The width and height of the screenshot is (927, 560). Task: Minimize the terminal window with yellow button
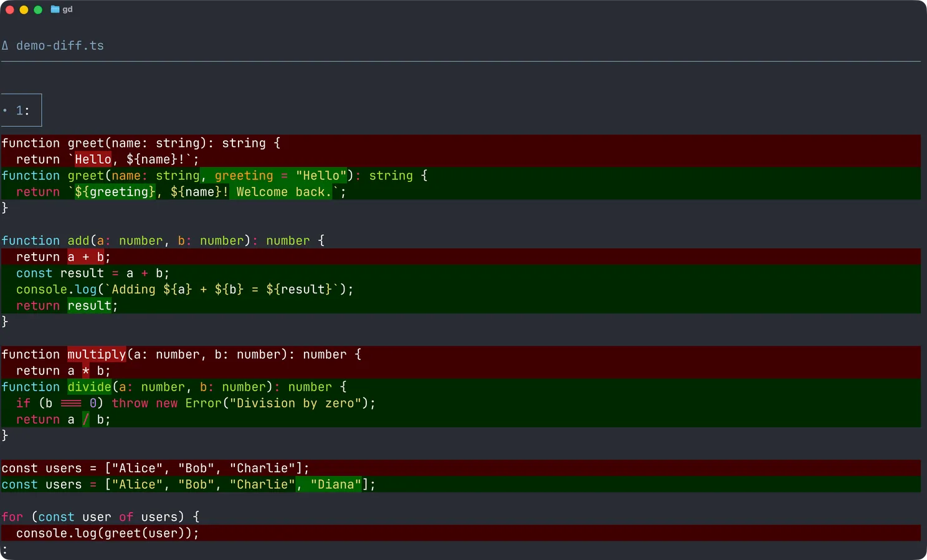tap(24, 9)
